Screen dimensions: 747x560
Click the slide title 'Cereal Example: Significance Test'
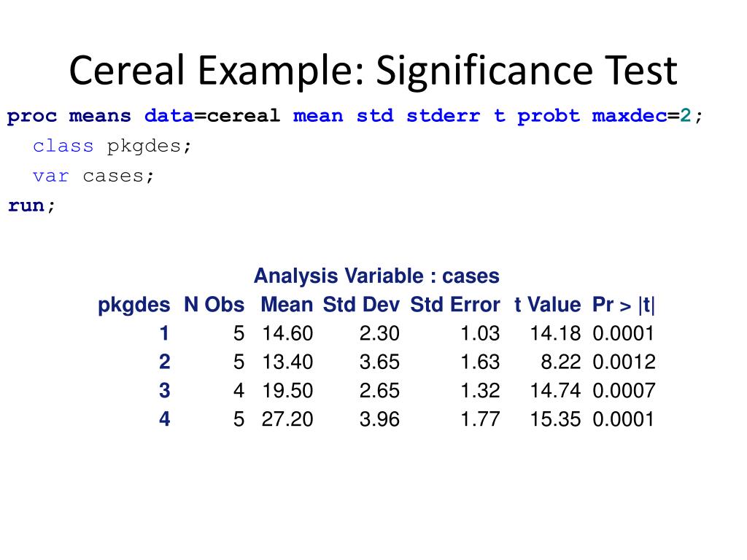pos(373,71)
